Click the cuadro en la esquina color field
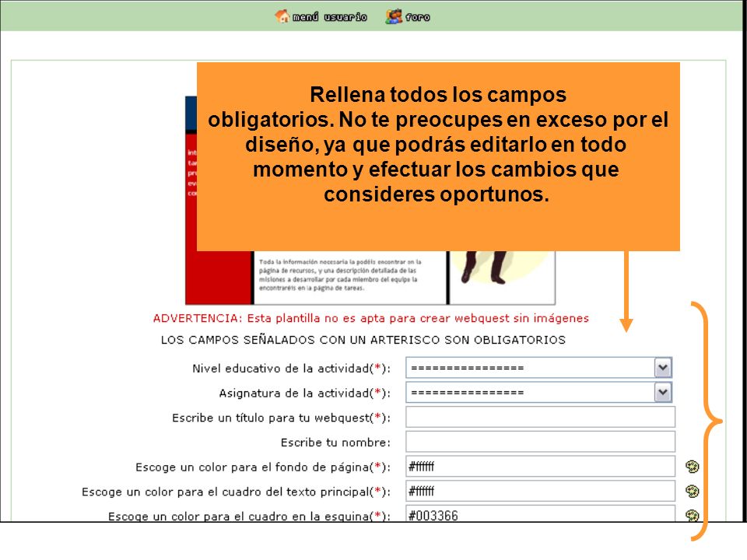747x560 pixels. [x=540, y=514]
